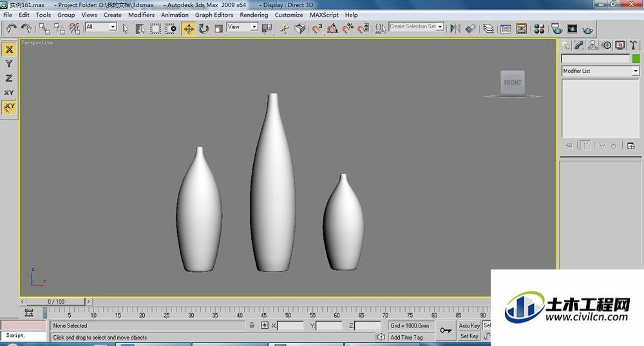The image size is (644, 346).
Task: Click the Redo arrow icon
Action: (26, 28)
